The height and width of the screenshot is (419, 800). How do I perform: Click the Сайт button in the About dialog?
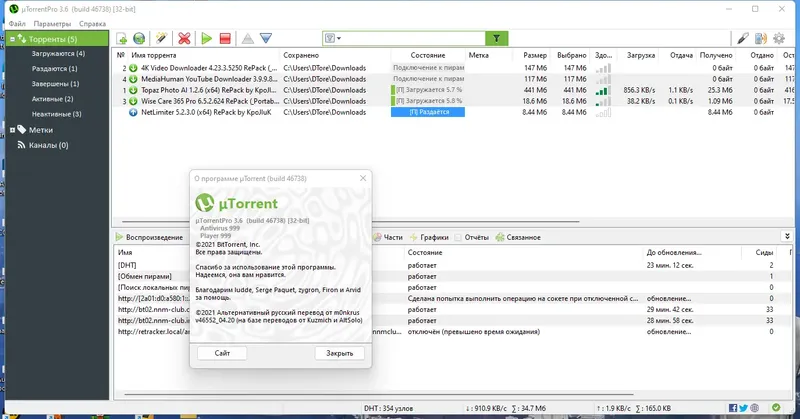pos(222,353)
